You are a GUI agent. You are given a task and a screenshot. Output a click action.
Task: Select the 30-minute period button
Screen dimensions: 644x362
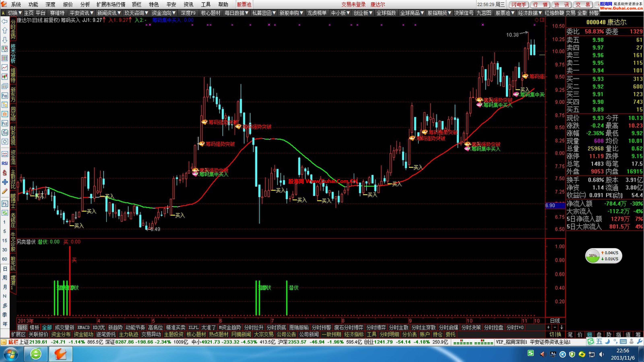[4, 250]
